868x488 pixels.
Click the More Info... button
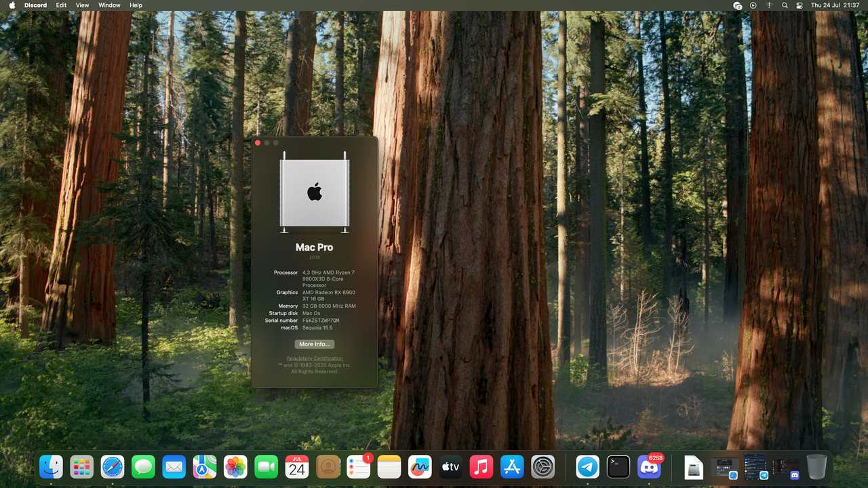click(x=315, y=344)
